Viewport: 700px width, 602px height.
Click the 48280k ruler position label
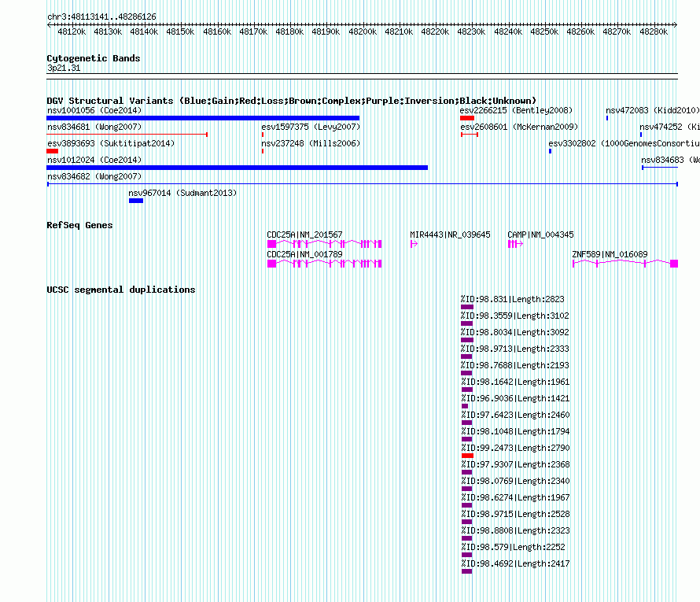(654, 31)
